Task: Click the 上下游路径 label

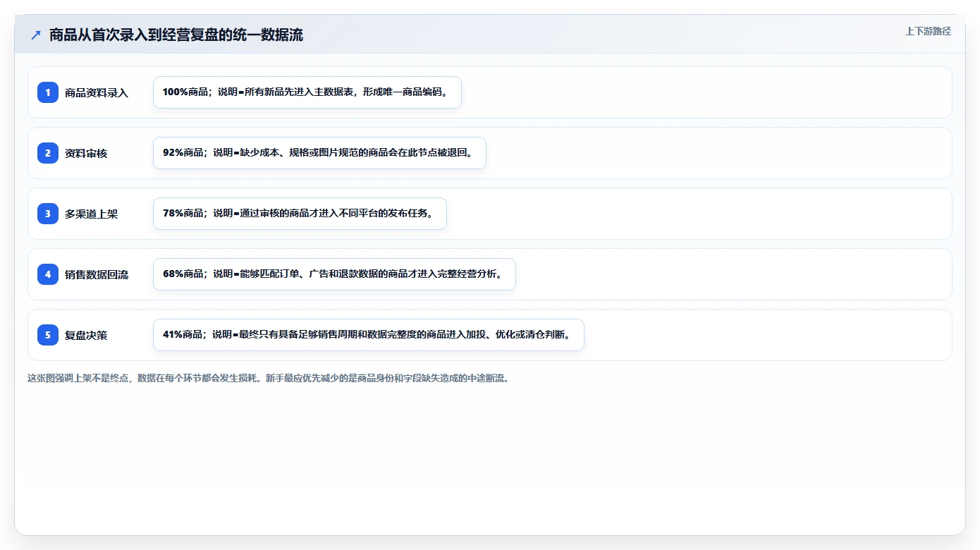Action: tap(928, 31)
